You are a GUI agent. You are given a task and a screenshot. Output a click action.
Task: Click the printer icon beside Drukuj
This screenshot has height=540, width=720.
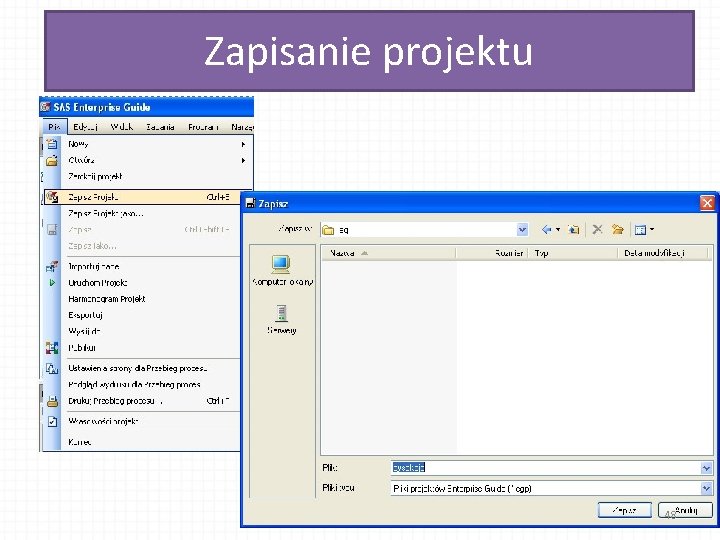click(x=52, y=401)
